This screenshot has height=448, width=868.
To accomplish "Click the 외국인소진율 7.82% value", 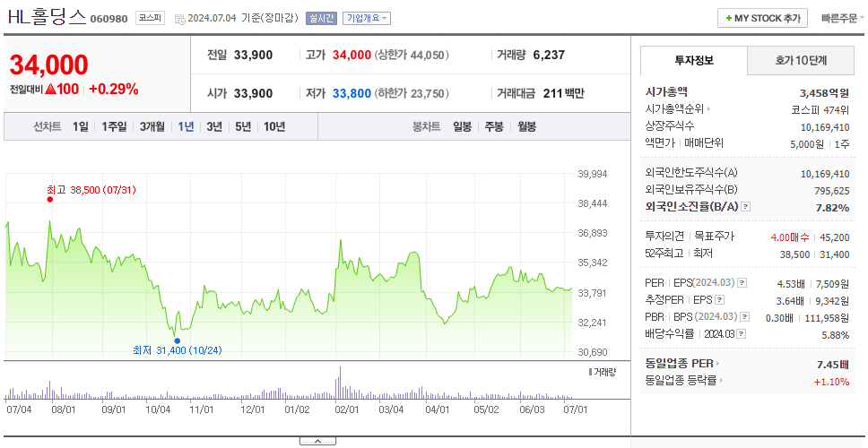I will click(832, 208).
